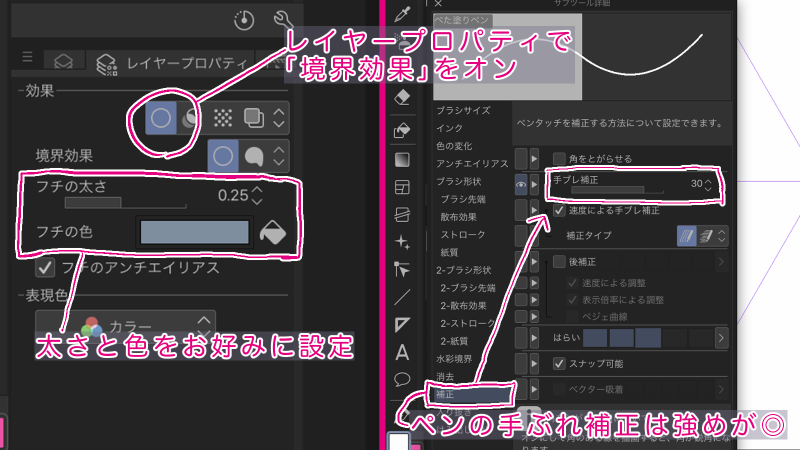Toggle display box left of はらい
800x450 pixels.
pyautogui.click(x=521, y=338)
